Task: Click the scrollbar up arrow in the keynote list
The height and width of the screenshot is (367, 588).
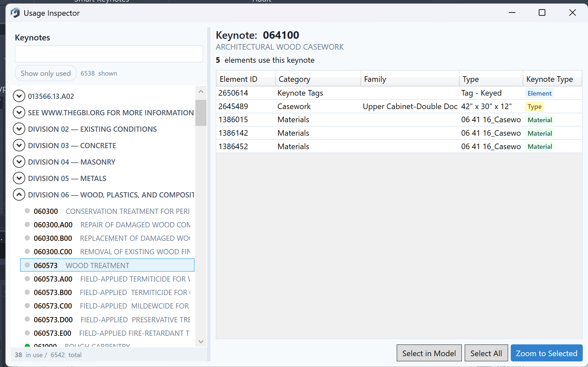Action: [201, 91]
